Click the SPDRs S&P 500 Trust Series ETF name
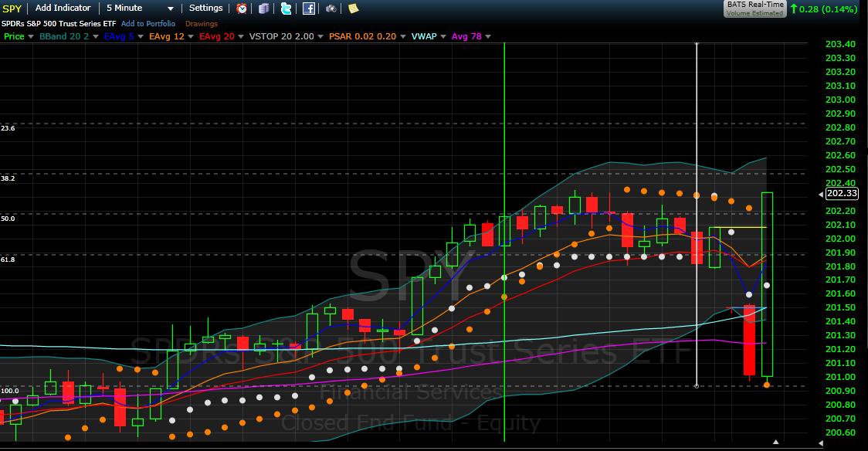This screenshot has height=451, width=868. [x=59, y=24]
